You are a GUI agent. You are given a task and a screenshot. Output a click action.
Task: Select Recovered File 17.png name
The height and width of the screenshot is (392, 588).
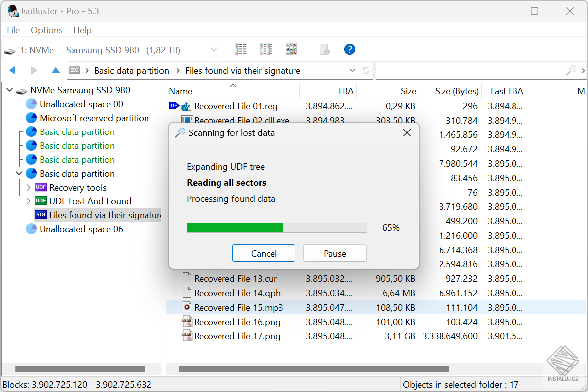click(x=237, y=336)
